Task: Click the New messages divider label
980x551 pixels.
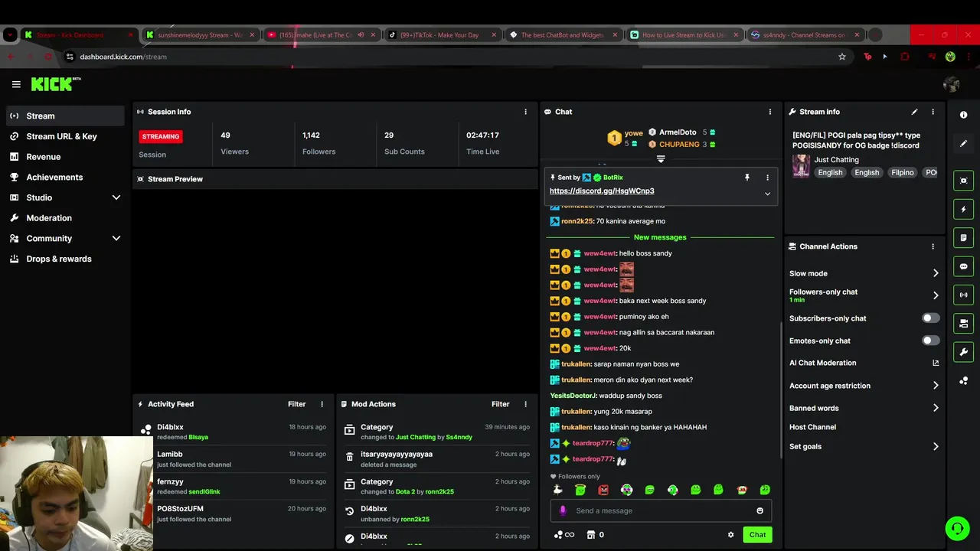Action: pyautogui.click(x=660, y=237)
